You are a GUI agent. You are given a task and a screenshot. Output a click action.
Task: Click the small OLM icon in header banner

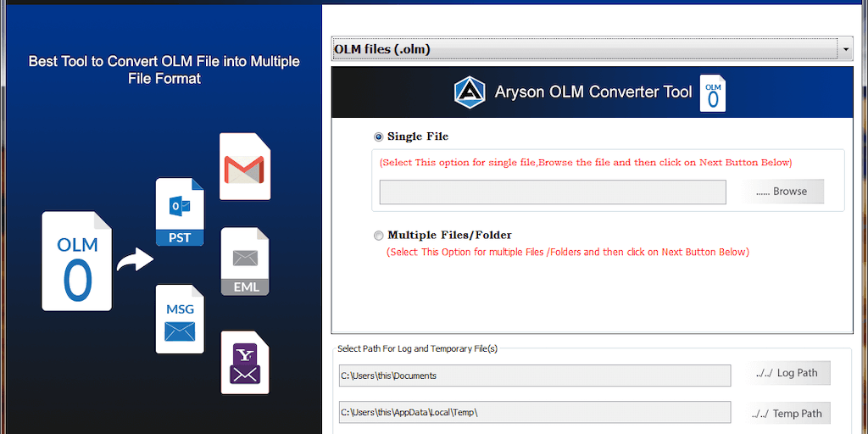click(712, 93)
